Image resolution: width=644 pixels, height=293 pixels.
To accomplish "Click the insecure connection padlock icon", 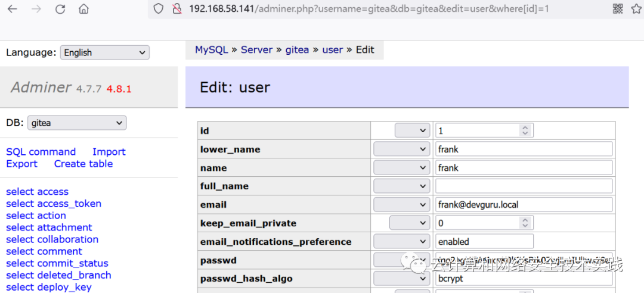I will [x=177, y=9].
